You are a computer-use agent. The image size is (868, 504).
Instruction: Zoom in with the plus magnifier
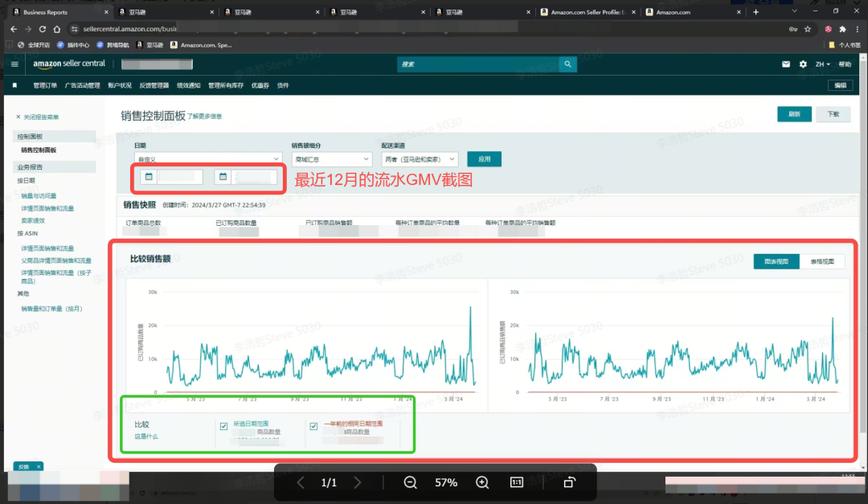[x=482, y=482]
